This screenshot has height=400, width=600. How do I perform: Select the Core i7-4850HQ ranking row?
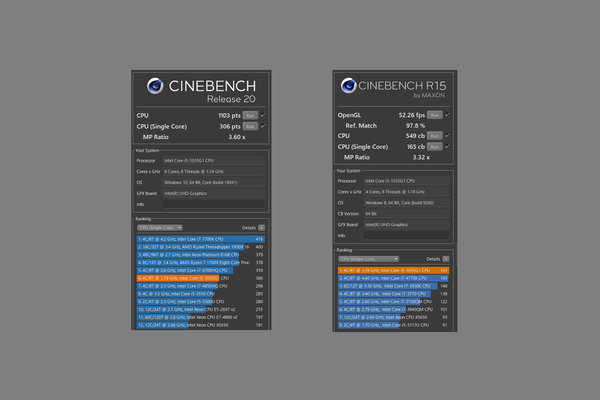pos(201,286)
